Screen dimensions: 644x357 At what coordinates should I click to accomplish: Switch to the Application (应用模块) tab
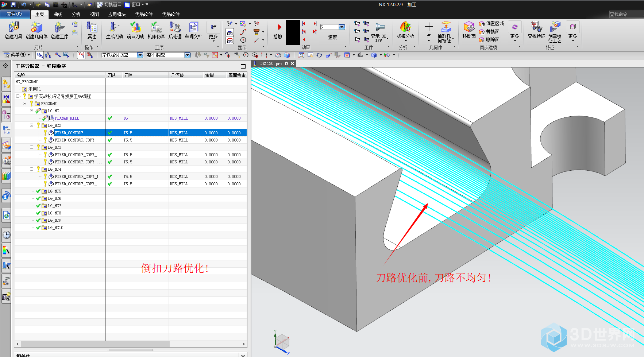(117, 14)
